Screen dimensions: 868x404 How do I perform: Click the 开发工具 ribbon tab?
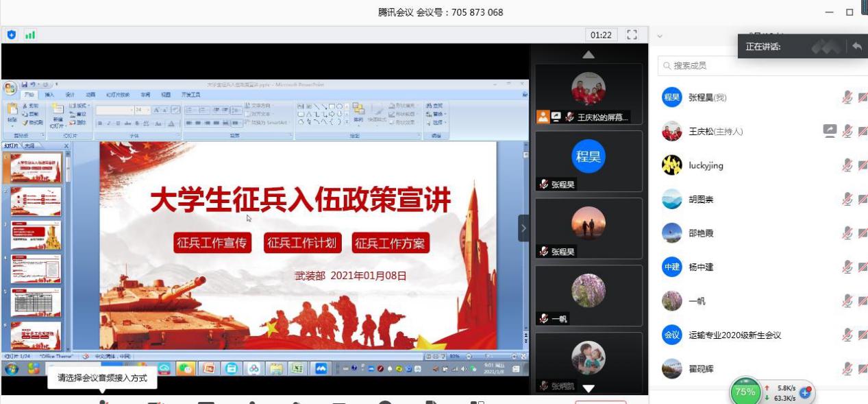190,95
